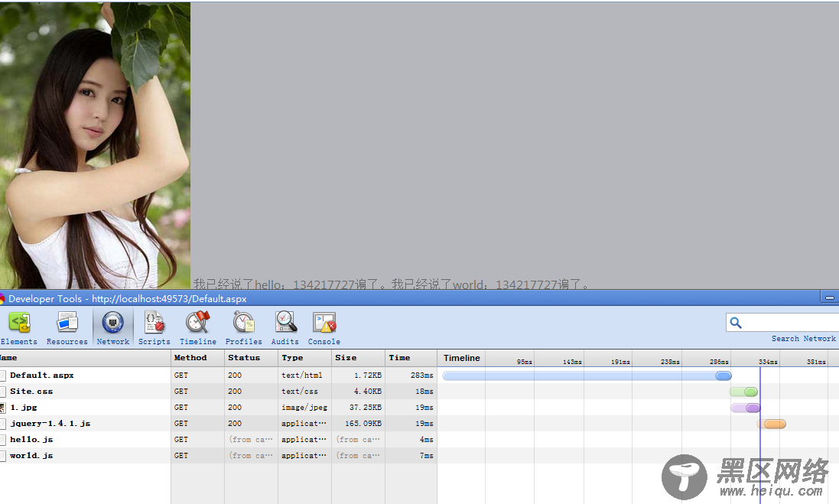
Task: Sort by the Type column header
Action: coord(305,358)
